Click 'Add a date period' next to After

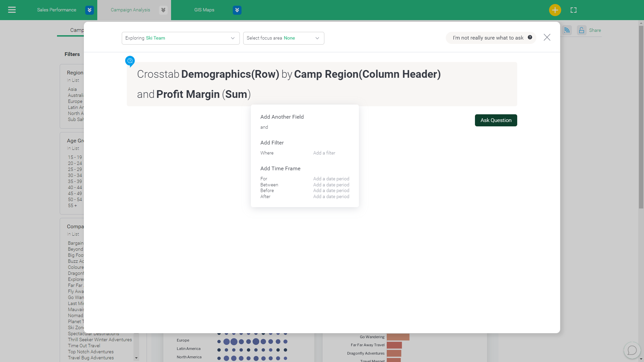point(331,196)
